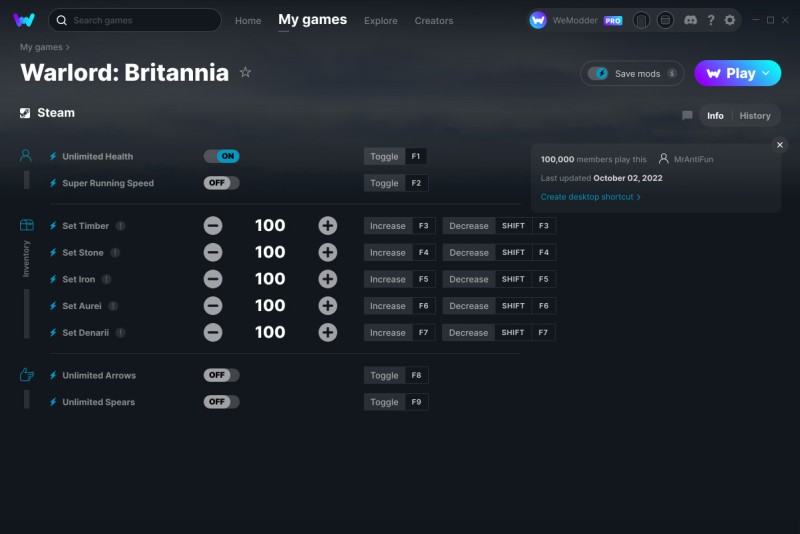The width and height of the screenshot is (800, 534).
Task: Decrease Set Denarii with minus button
Action: click(213, 333)
